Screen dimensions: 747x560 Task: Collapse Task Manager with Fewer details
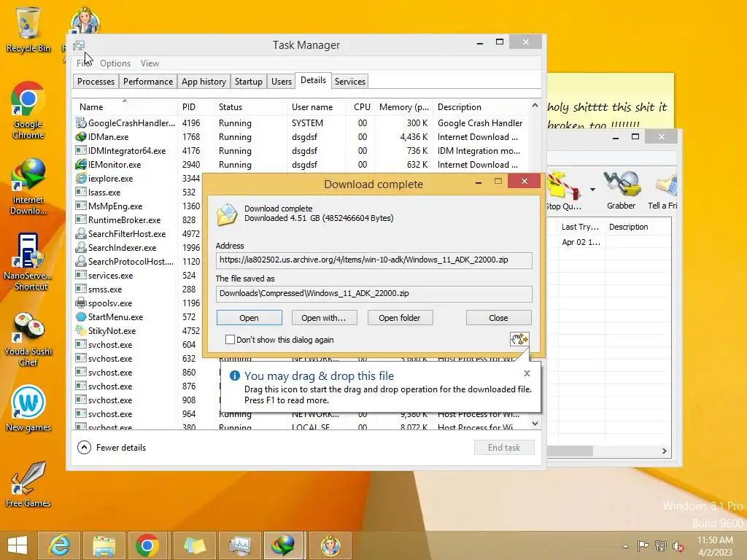(x=112, y=448)
